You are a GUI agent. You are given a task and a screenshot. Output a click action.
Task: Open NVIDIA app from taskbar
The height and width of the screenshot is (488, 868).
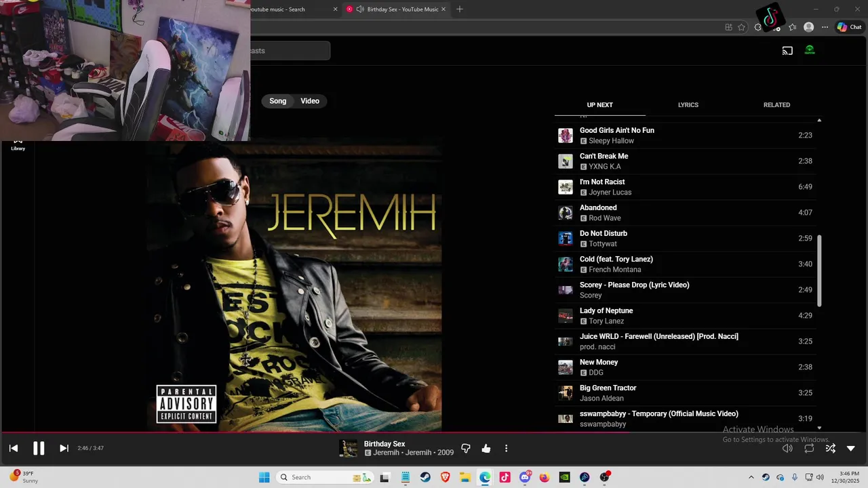pos(564,477)
